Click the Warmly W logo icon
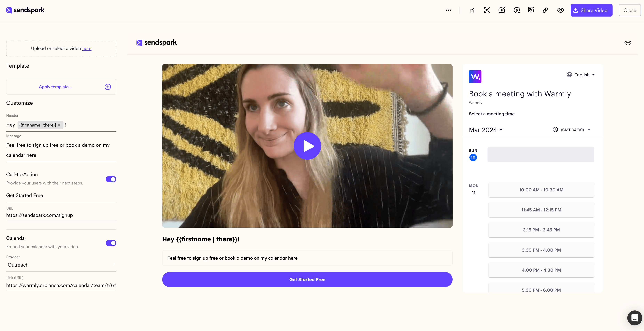Image resolution: width=644 pixels, height=331 pixels. click(x=475, y=77)
